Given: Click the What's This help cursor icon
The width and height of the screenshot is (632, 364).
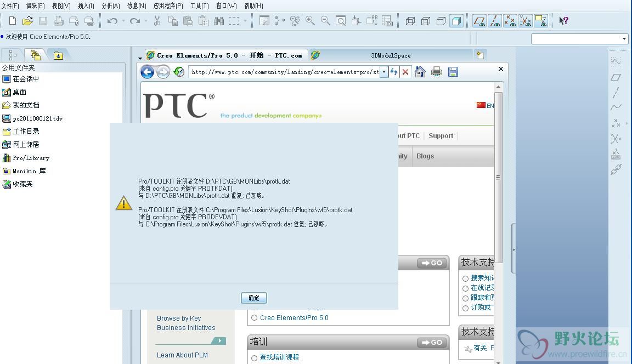Looking at the screenshot, I should coord(563,21).
